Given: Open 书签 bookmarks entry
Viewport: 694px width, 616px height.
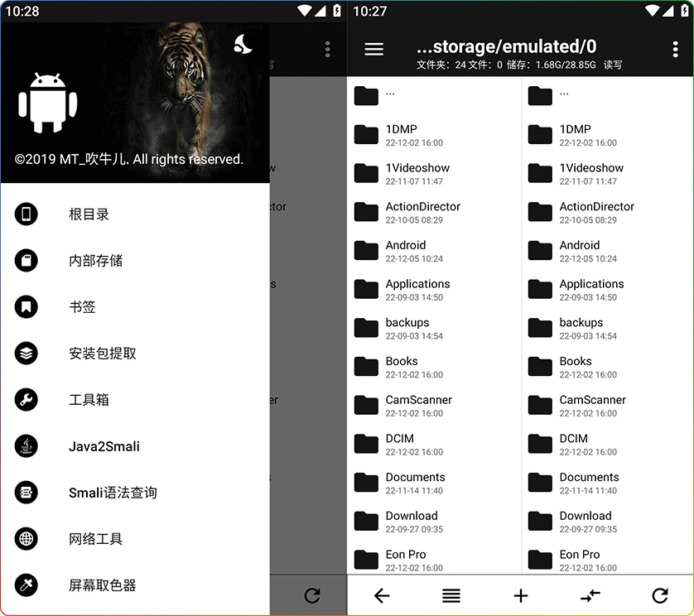Looking at the screenshot, I should click(82, 307).
